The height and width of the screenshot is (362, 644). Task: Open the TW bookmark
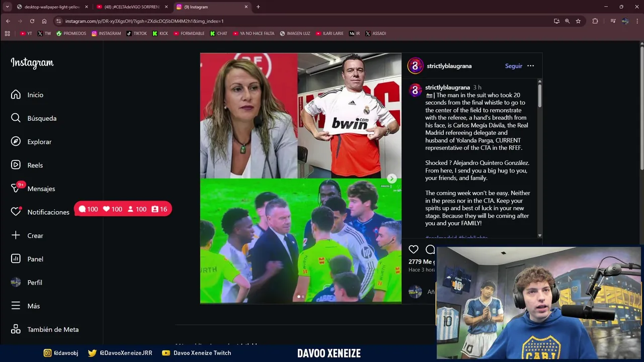[x=44, y=34]
